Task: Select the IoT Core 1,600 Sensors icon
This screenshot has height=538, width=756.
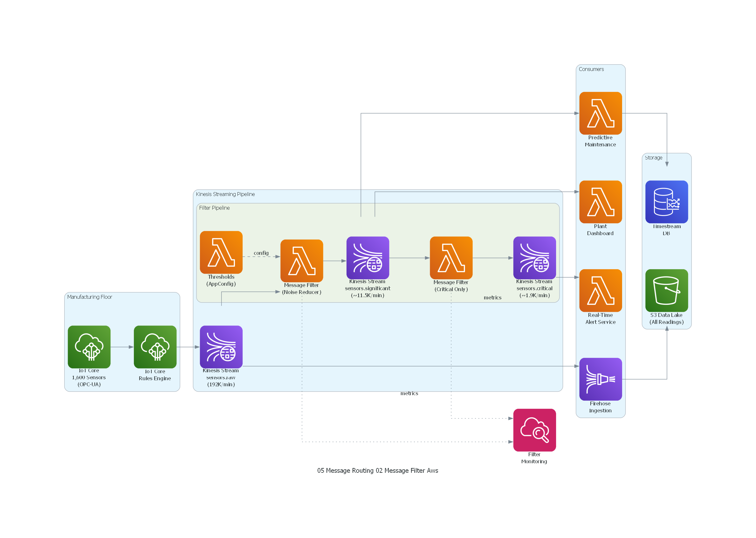Action: point(89,347)
